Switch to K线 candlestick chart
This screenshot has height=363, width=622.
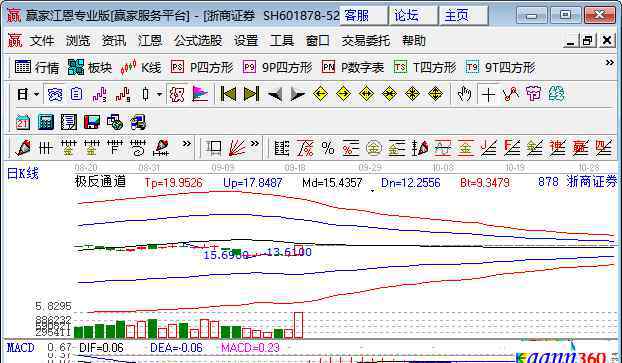[140, 67]
